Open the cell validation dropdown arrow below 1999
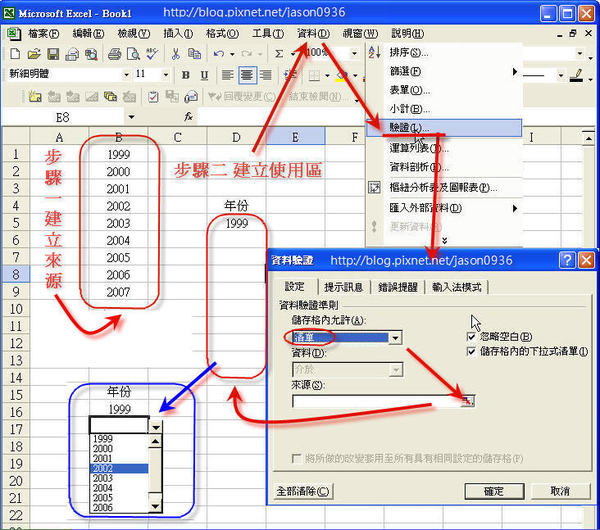The height and width of the screenshot is (530, 600). click(x=156, y=427)
